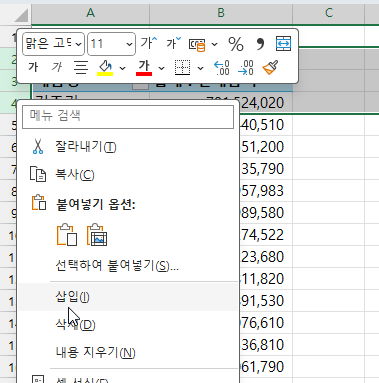Center align text icon
379x383 pixels.
81,68
